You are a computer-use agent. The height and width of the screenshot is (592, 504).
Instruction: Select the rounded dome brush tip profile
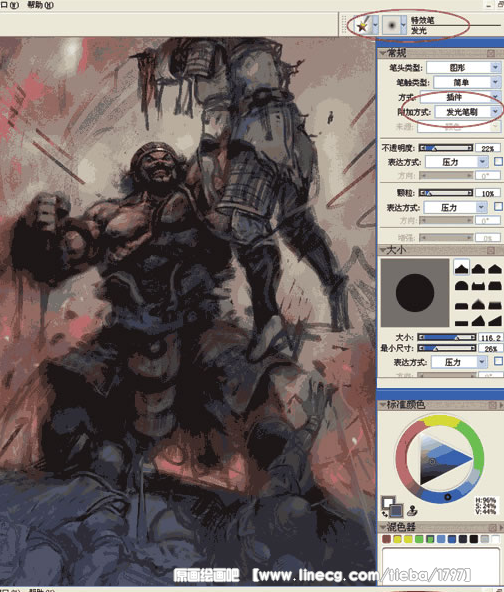461,285
